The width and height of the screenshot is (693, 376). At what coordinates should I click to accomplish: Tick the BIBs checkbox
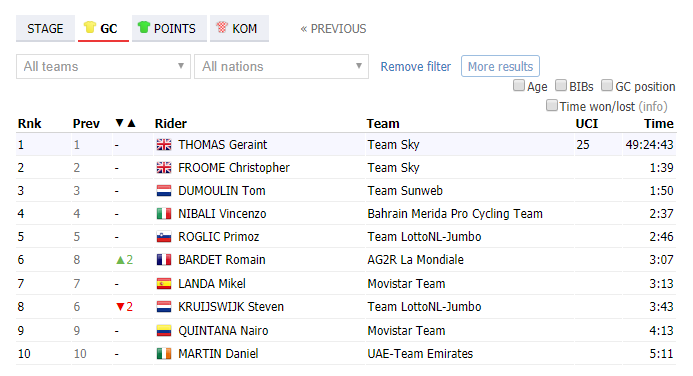561,85
